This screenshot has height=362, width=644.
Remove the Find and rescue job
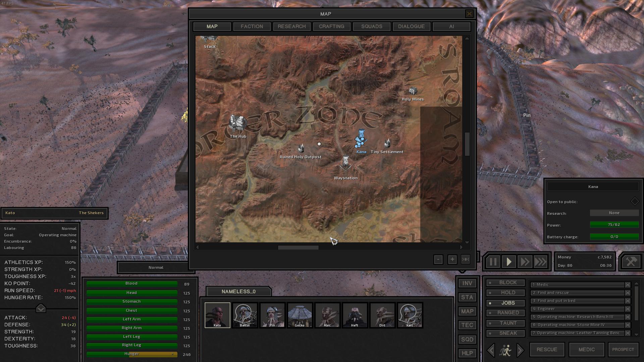(x=628, y=293)
